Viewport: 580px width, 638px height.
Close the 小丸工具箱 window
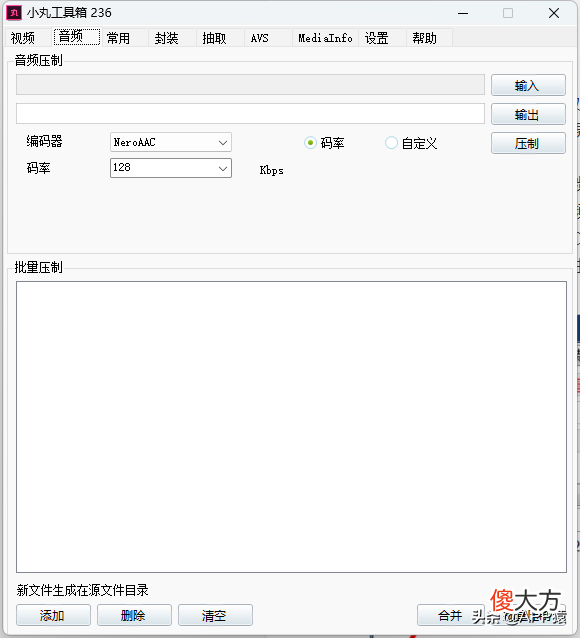point(554,13)
